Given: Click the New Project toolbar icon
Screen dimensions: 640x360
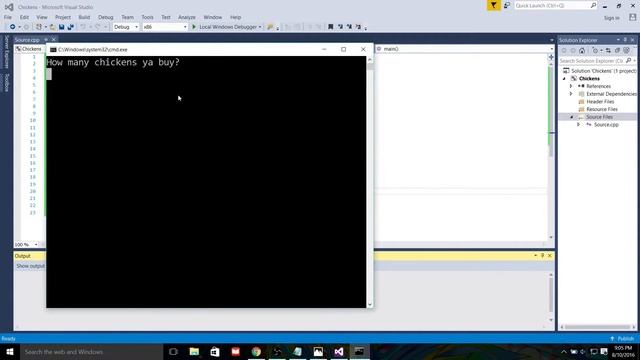Looking at the screenshot, I should [39, 27].
